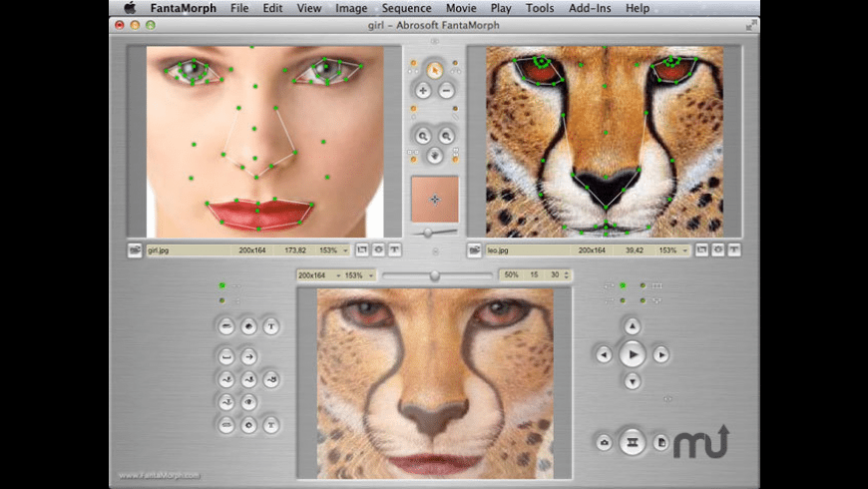Click the gear button in bottom tool row
The height and width of the screenshot is (489, 868).
[x=248, y=425]
